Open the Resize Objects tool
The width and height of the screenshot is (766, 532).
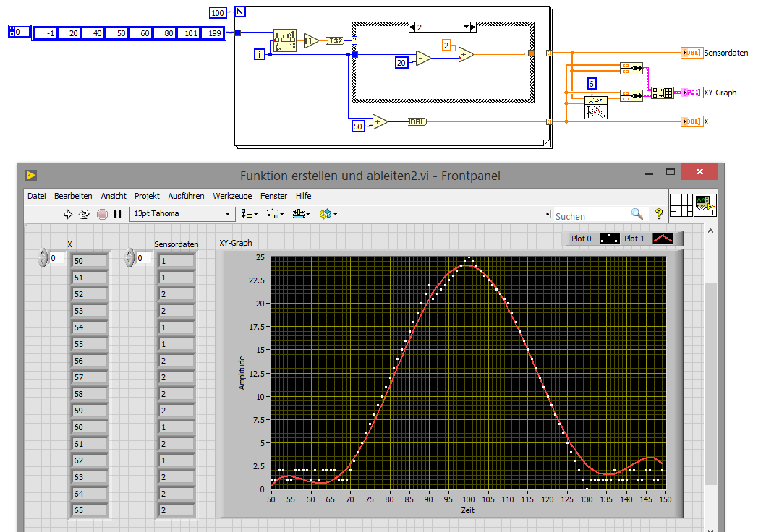point(300,214)
